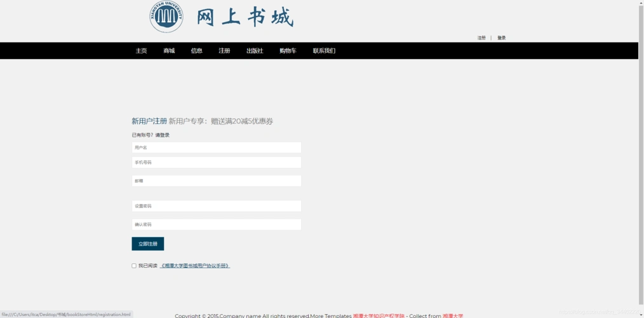Select the 邮箱 input box
The image size is (644, 318).
coord(217,181)
